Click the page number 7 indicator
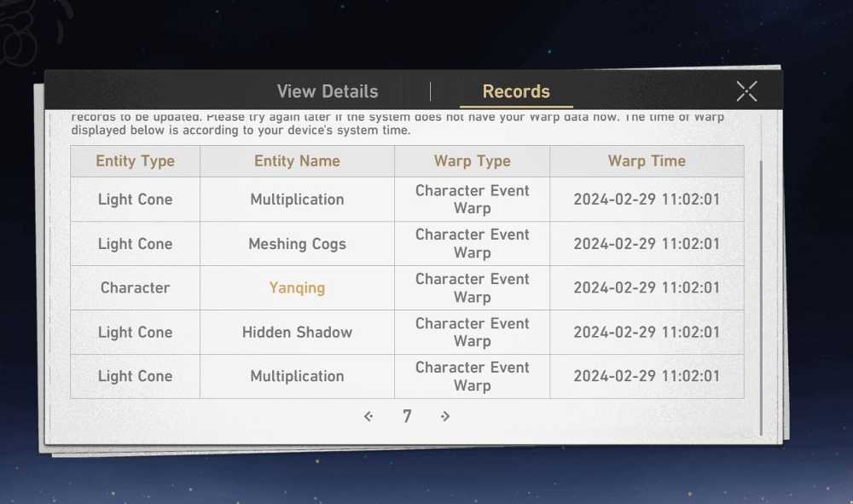This screenshot has height=504, width=853. [407, 416]
